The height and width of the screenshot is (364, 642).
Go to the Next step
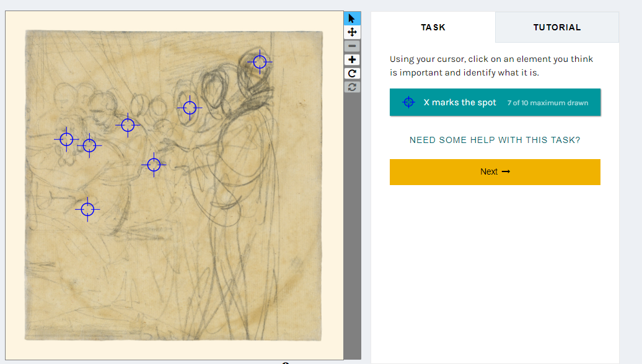(495, 171)
